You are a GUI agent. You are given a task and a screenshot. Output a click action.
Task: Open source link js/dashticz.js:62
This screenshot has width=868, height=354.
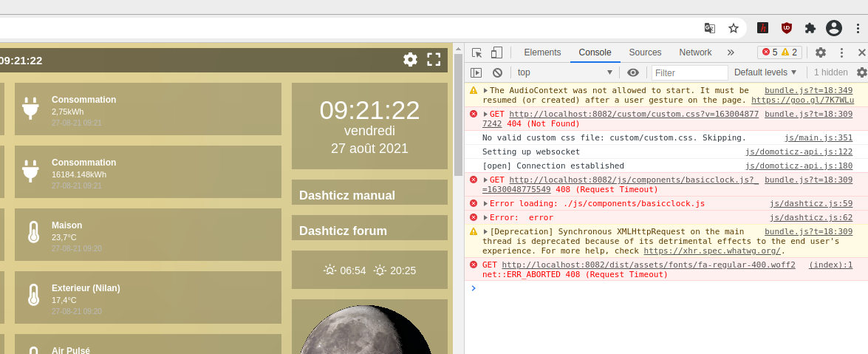click(x=811, y=218)
